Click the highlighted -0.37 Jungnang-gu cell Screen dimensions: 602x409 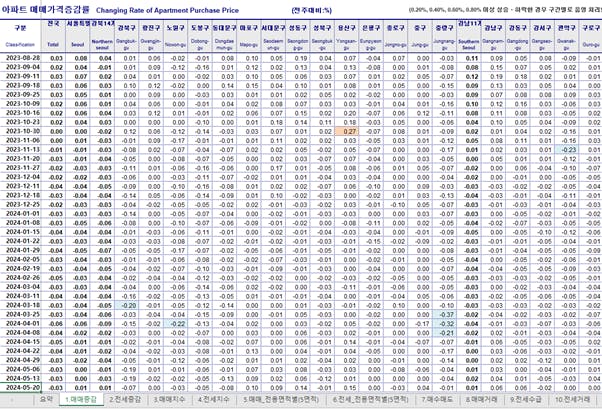tap(444, 315)
